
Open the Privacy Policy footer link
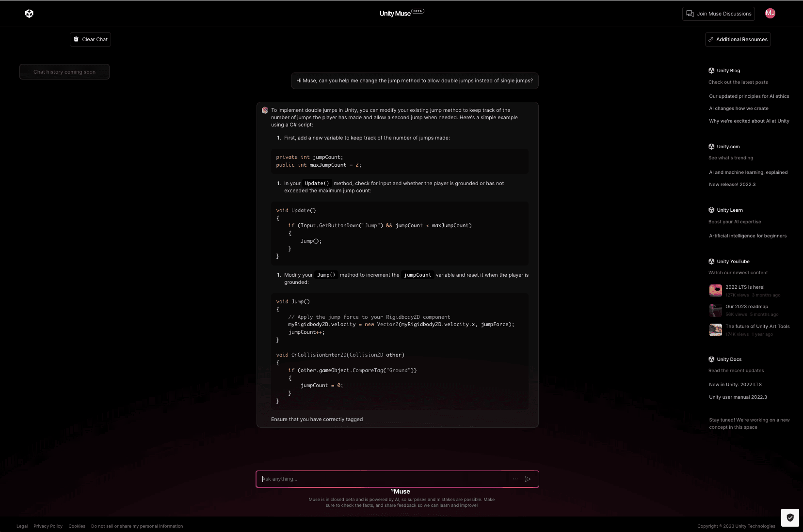[x=48, y=526]
